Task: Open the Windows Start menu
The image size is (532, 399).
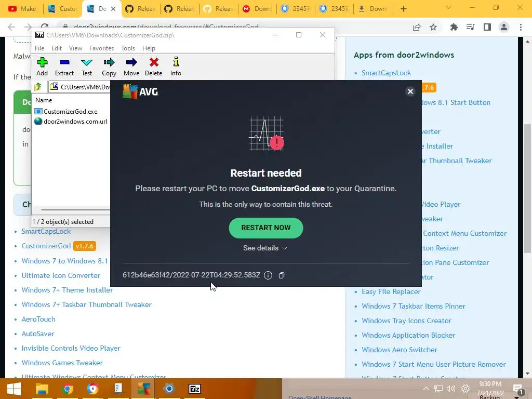Action: click(14, 389)
